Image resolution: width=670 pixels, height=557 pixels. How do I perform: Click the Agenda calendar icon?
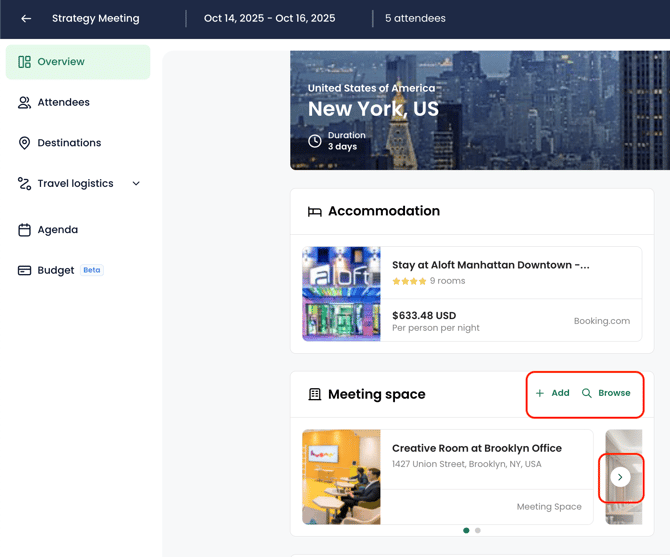click(x=24, y=230)
